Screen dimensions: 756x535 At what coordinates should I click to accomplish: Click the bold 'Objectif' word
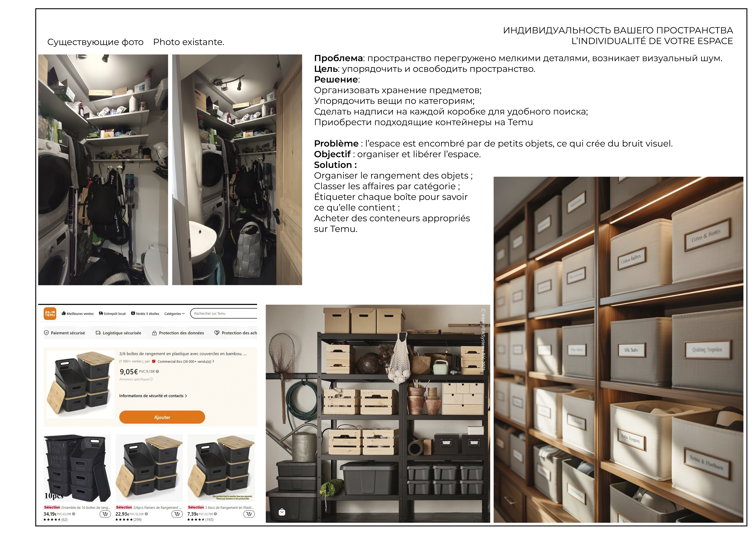coord(332,154)
